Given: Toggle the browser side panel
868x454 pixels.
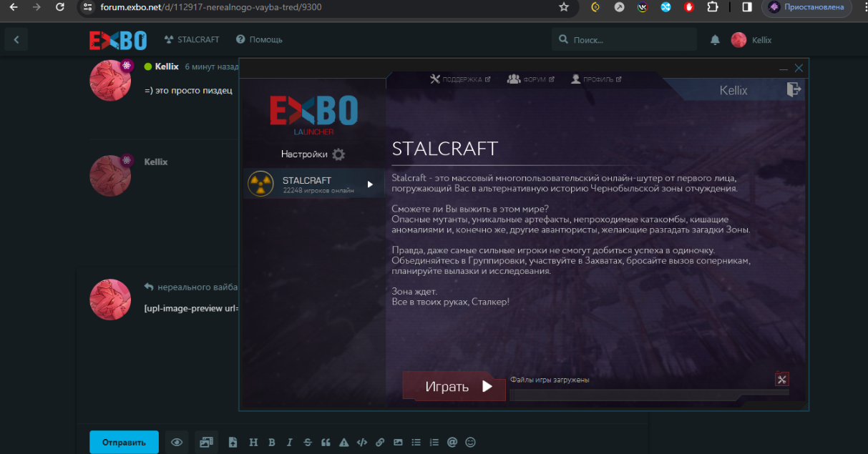Looking at the screenshot, I should point(747,7).
